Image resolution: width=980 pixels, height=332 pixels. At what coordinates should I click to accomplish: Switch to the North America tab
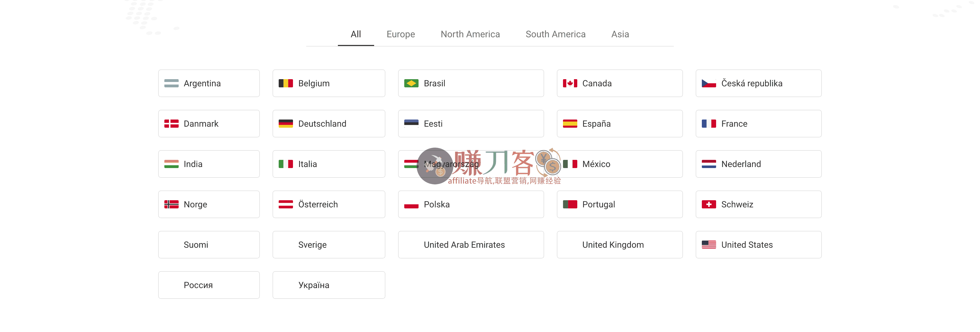pos(470,34)
